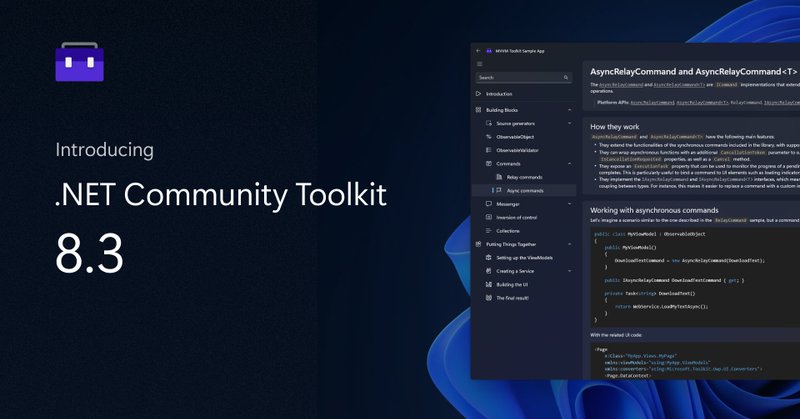Click the x:Class="MyApp.Views.MyPage" code line
The height and width of the screenshot is (419, 800).
tap(640, 356)
